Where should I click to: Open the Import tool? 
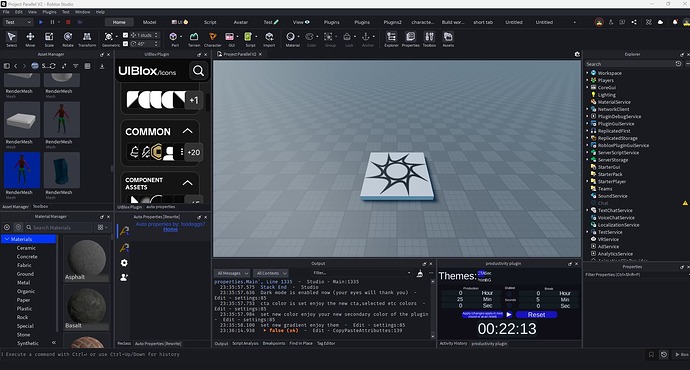pyautogui.click(x=269, y=39)
